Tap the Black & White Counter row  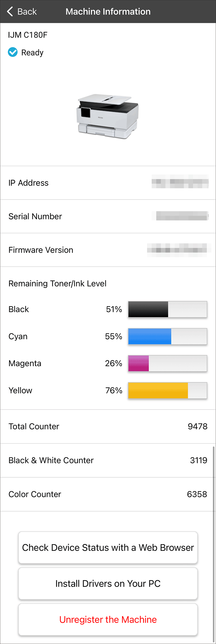108,460
